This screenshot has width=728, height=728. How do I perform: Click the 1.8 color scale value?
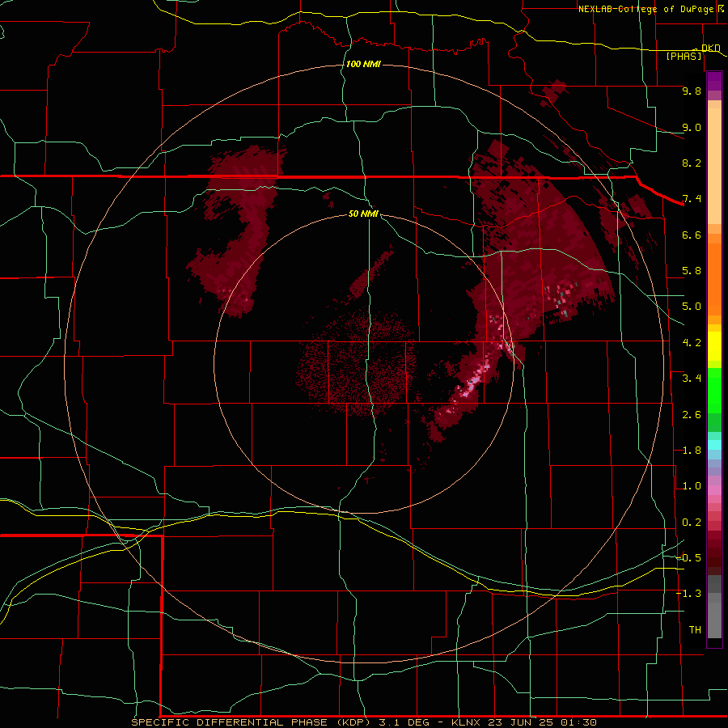(x=692, y=451)
